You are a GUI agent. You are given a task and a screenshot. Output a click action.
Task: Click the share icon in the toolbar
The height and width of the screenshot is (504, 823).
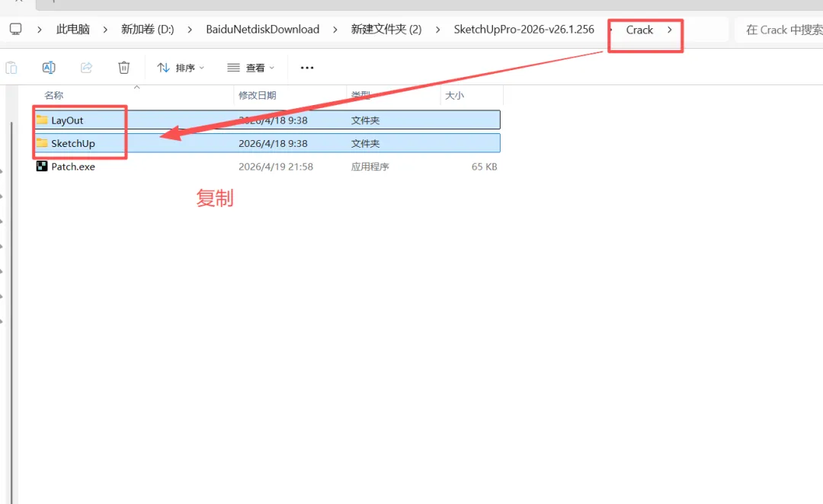coord(87,68)
